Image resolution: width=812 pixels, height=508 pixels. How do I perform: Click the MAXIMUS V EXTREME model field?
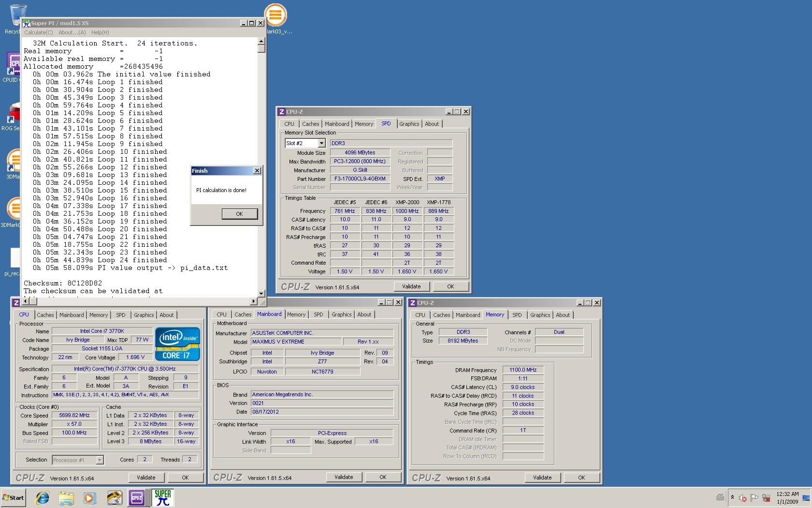[296, 342]
